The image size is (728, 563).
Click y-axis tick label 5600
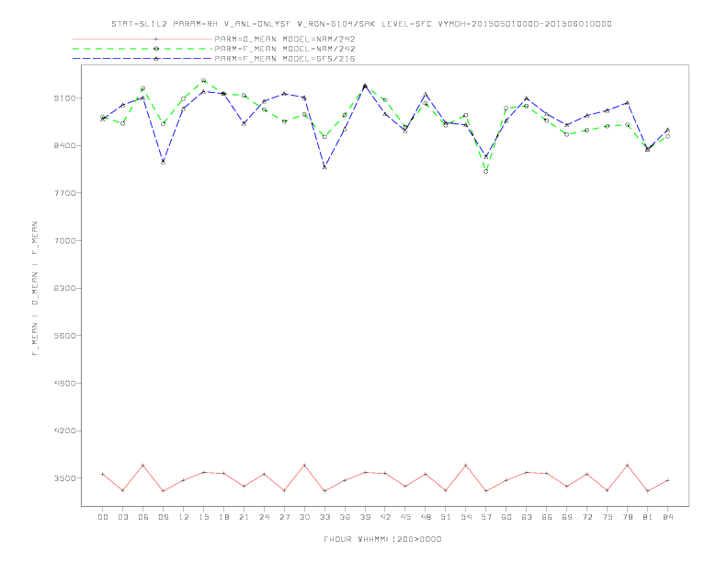click(x=66, y=336)
